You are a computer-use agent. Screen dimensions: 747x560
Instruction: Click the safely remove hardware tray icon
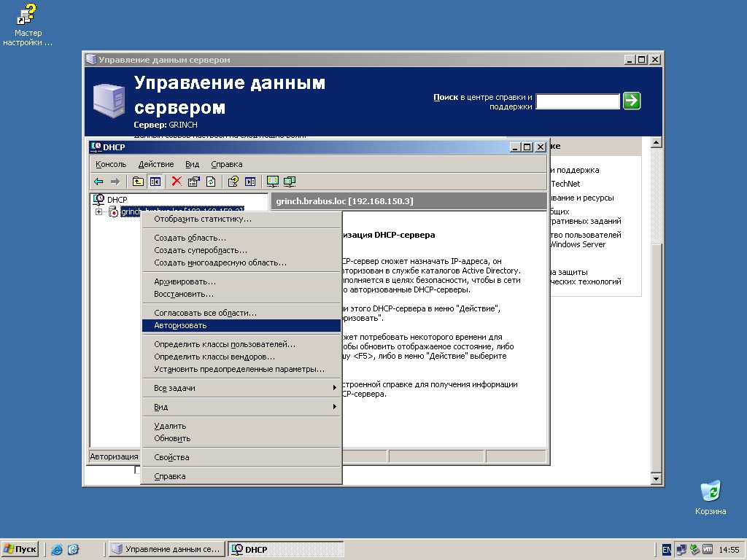[x=694, y=550]
